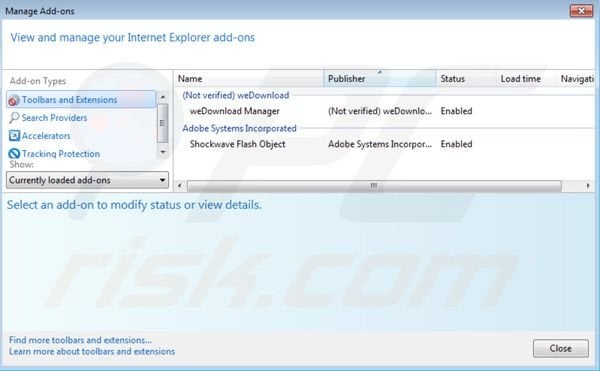This screenshot has height=371, width=600.
Task: Click the Toolbars and Extensions gear icon
Action: pos(14,100)
